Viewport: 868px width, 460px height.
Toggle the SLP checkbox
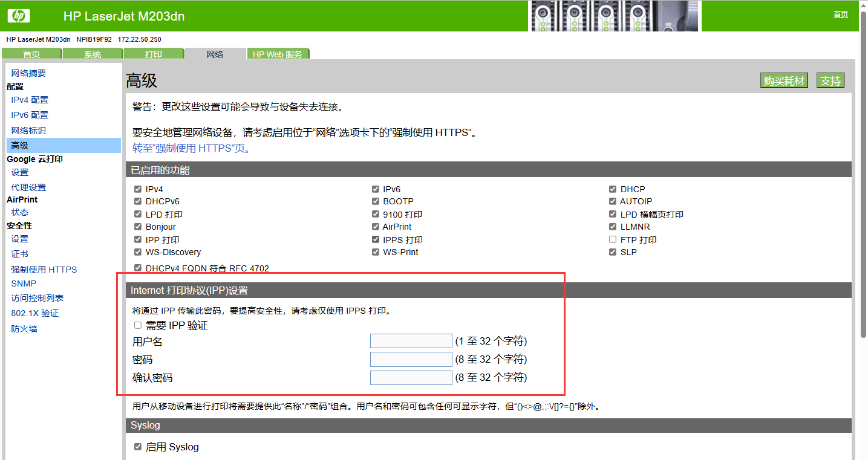tap(613, 252)
